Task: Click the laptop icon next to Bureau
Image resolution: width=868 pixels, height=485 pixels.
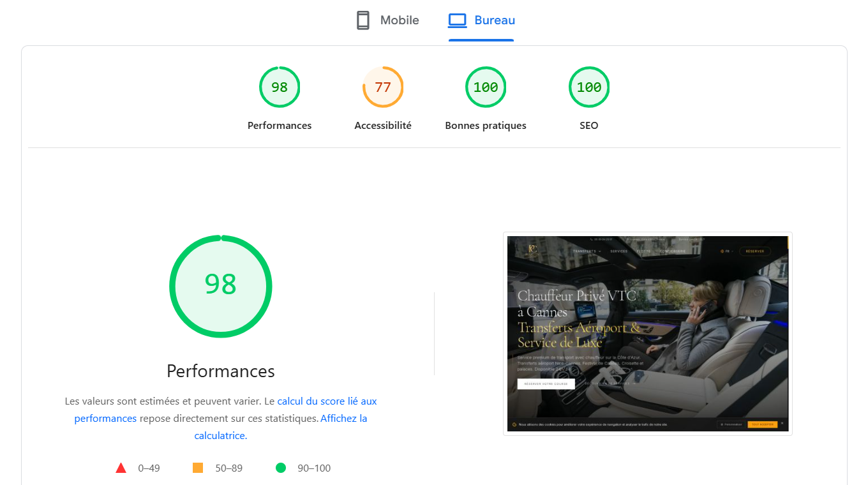Action: [457, 20]
